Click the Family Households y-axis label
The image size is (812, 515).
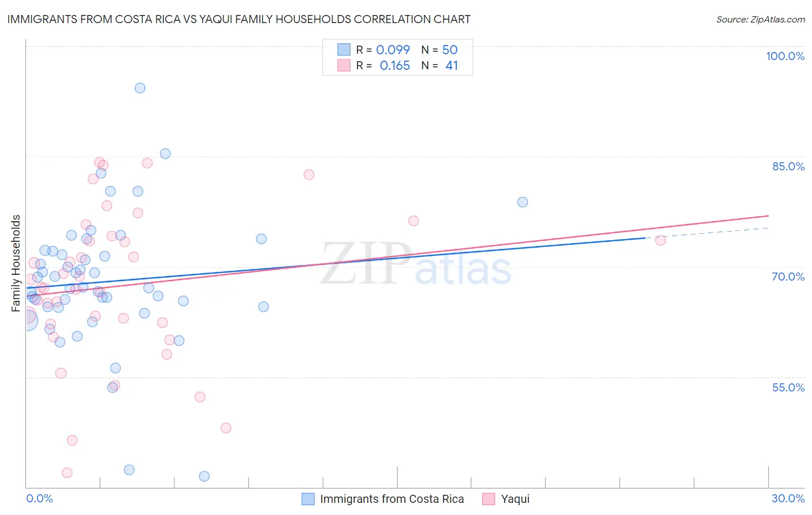coord(16,263)
